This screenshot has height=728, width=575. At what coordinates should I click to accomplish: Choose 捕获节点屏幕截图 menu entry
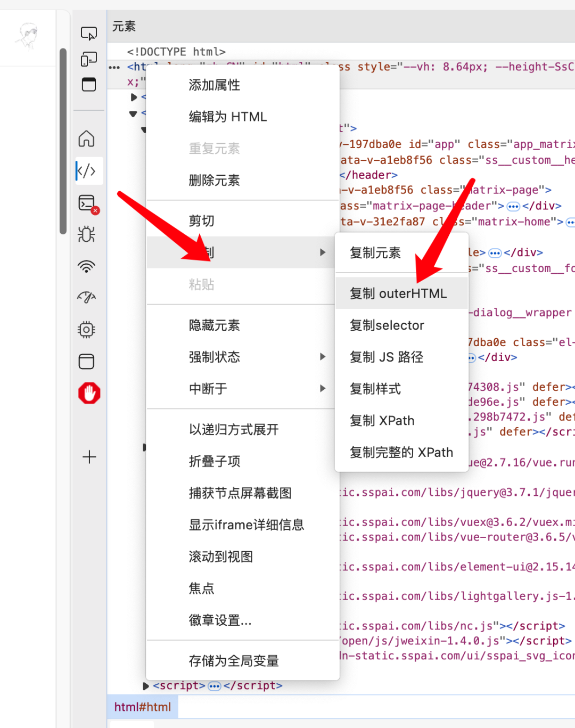pos(243,493)
